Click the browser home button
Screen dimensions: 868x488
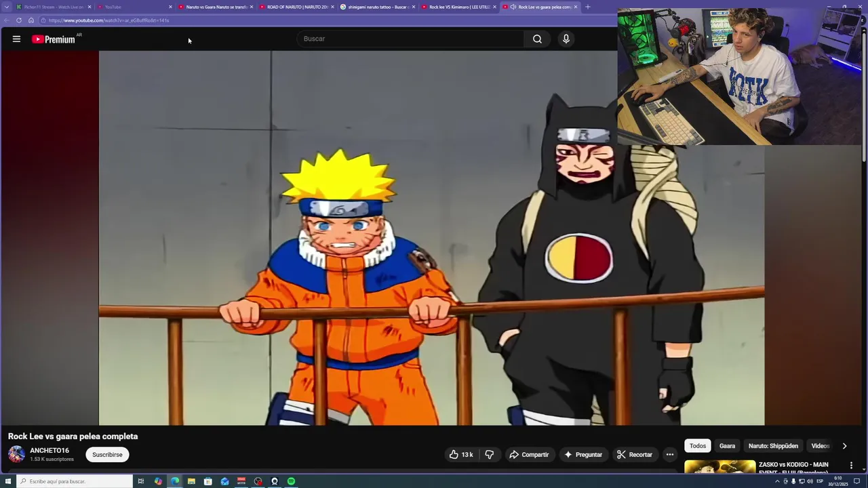[x=31, y=20]
